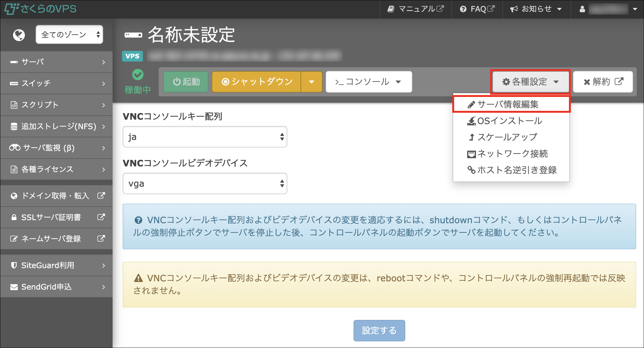Viewport: 644px width, 348px height.
Task: Expand the shutdown options caret
Action: tap(312, 82)
